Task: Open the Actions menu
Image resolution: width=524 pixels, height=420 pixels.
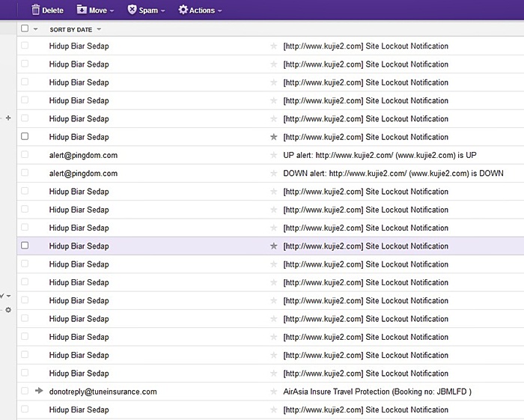Action: tap(201, 10)
